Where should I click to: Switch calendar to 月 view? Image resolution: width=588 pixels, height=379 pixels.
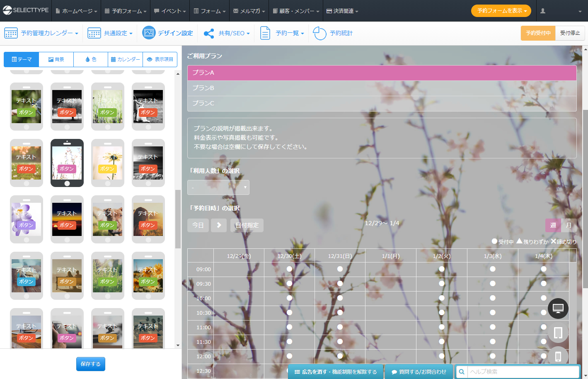pos(569,225)
